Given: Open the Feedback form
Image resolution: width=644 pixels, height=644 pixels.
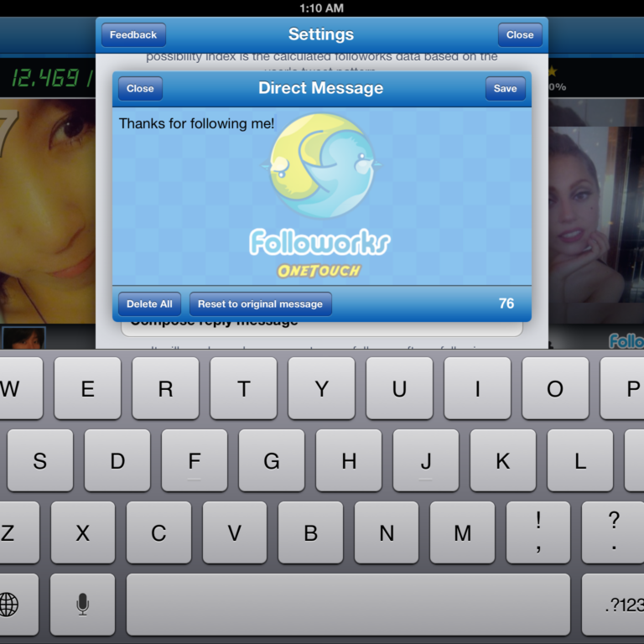Looking at the screenshot, I should click(x=133, y=35).
